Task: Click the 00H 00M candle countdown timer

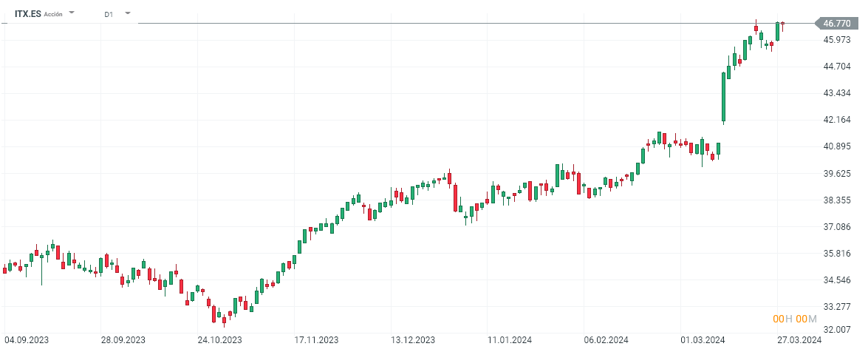Action: 795,319
